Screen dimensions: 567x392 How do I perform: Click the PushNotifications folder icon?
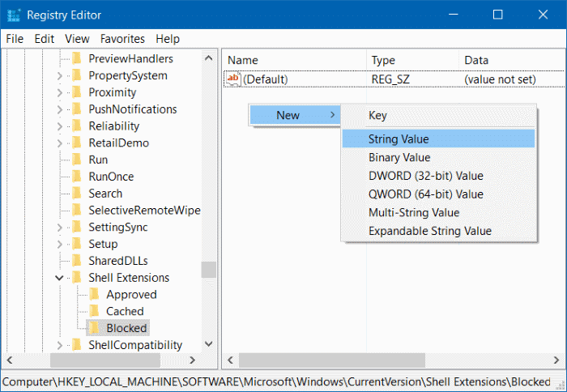[77, 109]
